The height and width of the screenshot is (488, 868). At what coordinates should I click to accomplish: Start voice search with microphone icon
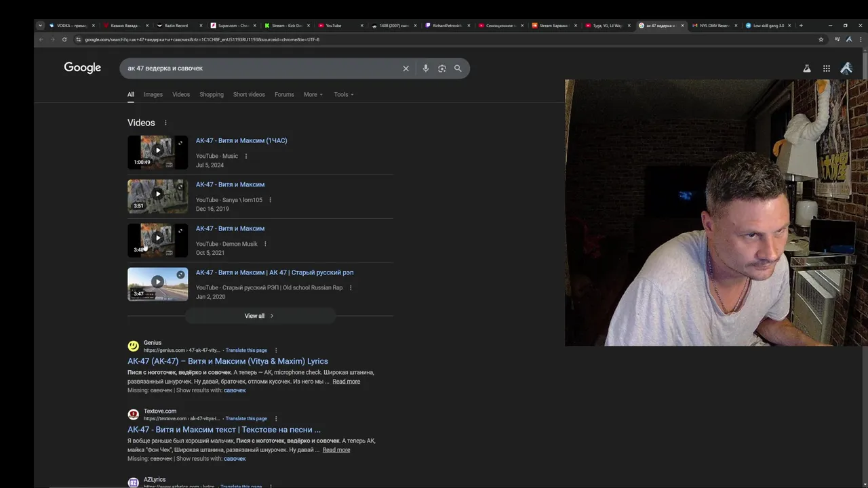click(x=425, y=68)
